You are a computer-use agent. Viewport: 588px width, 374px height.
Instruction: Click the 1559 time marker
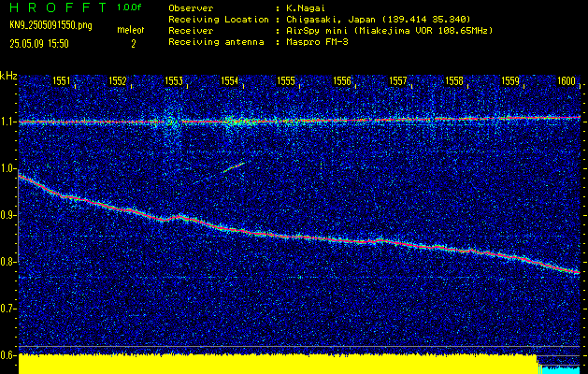(x=510, y=81)
